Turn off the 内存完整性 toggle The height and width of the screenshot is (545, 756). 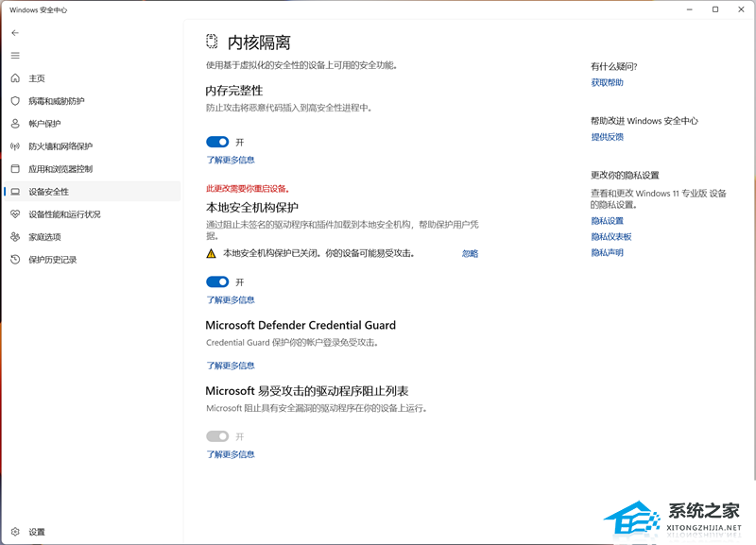[217, 142]
